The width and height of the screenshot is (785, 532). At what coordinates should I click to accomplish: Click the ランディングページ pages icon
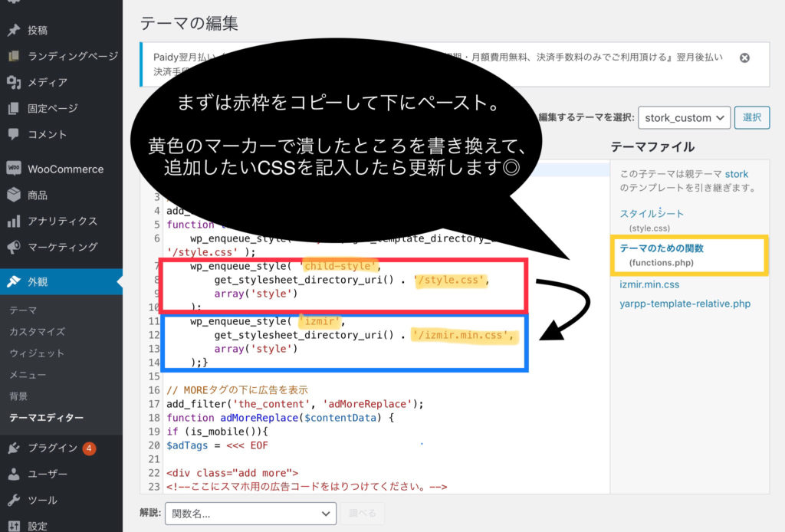pos(13,57)
